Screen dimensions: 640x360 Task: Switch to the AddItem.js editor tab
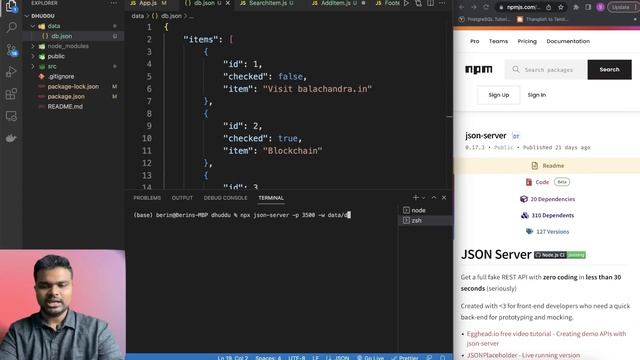338,3
